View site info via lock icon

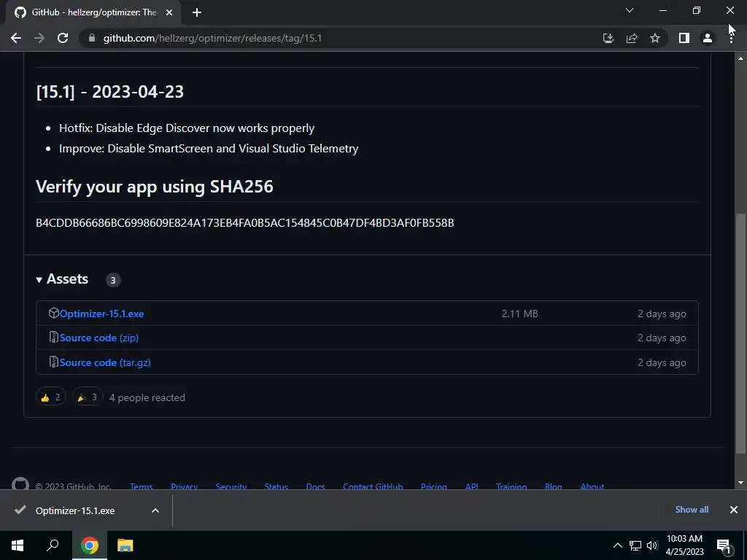click(92, 38)
